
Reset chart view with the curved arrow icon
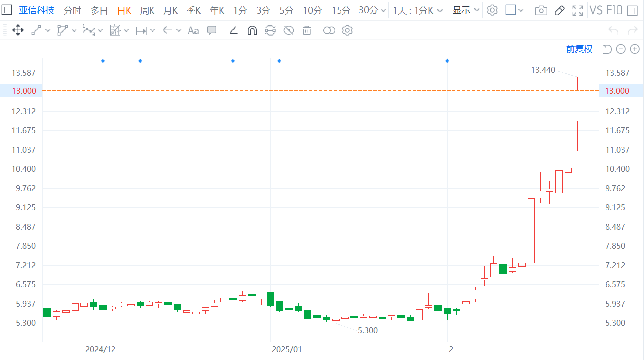pyautogui.click(x=607, y=49)
